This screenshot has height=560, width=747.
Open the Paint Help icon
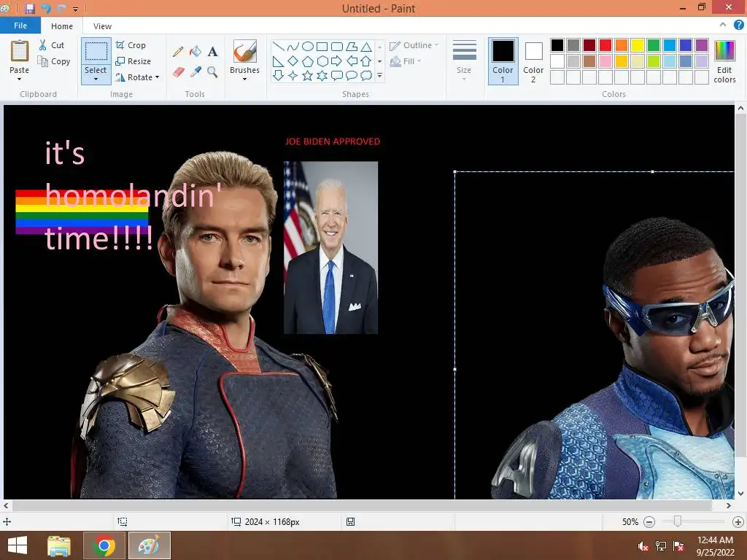tap(739, 26)
